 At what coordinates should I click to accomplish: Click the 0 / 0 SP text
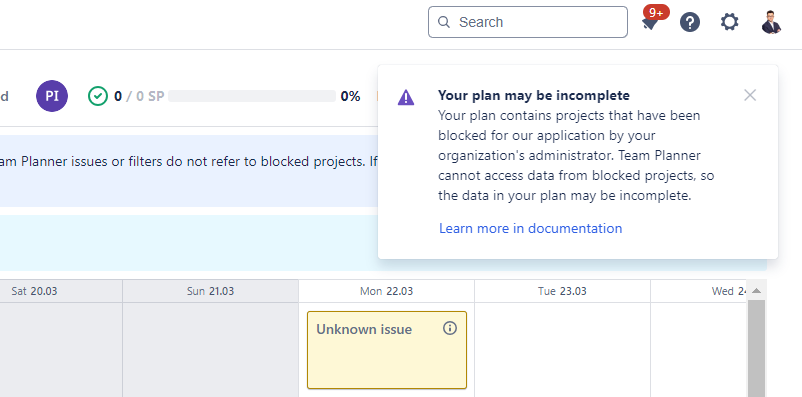139,96
